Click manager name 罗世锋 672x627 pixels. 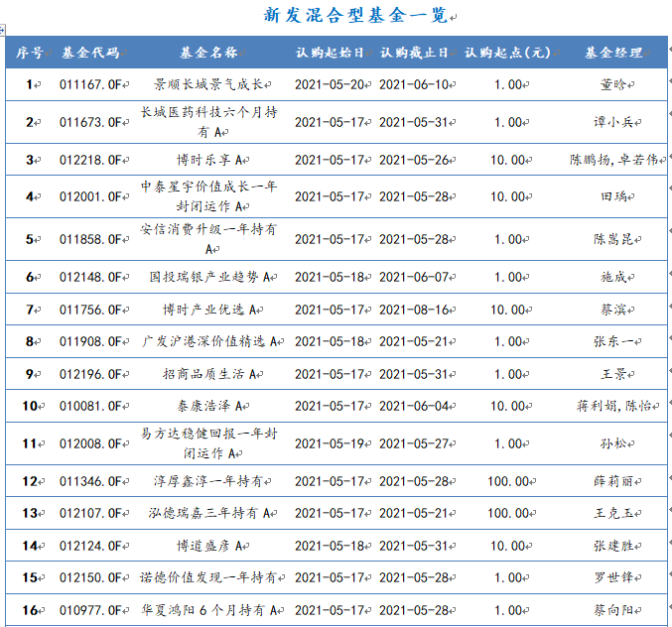pos(613,577)
